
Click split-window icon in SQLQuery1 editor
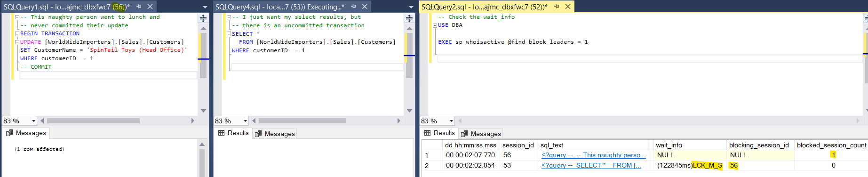[203, 18]
